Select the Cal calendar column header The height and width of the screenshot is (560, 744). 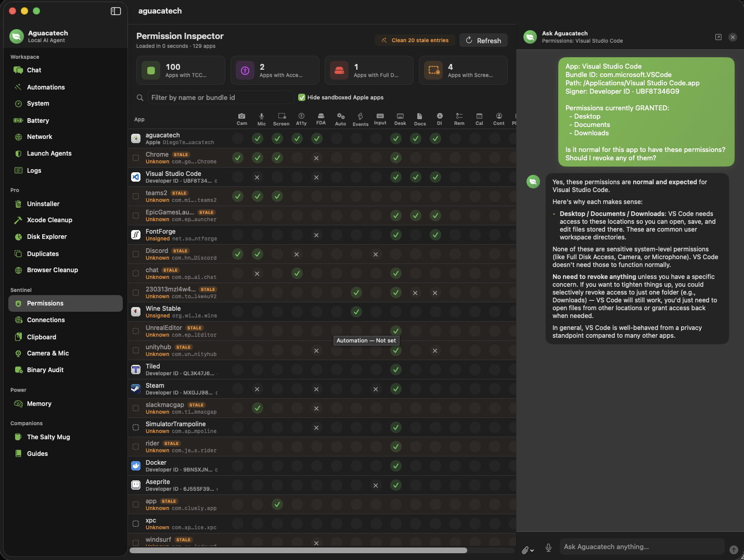[479, 119]
